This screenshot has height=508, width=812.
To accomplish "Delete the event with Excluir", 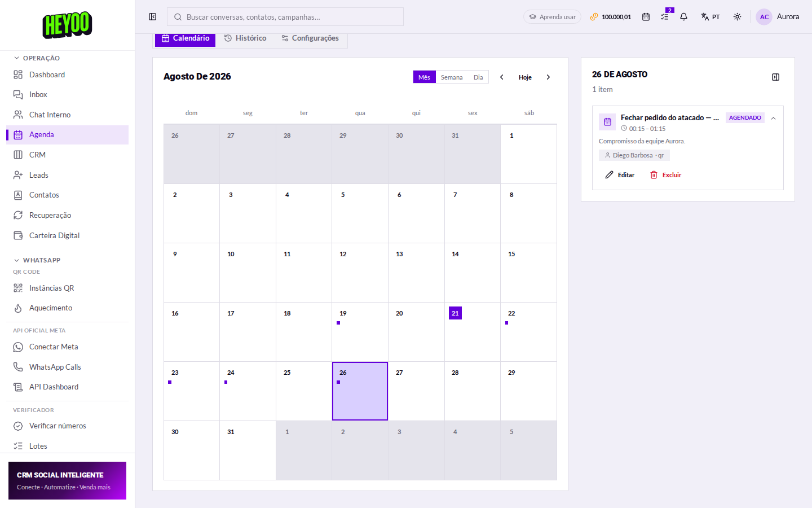I will [x=666, y=175].
